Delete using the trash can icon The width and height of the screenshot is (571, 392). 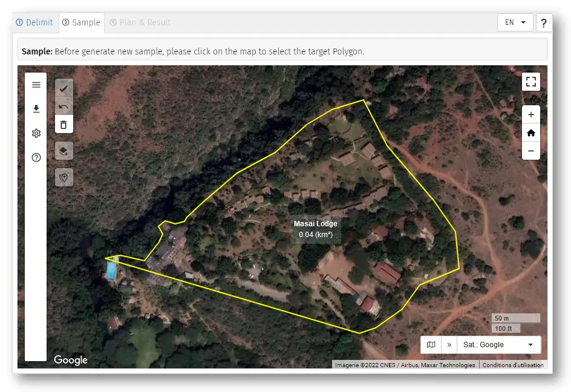[64, 125]
